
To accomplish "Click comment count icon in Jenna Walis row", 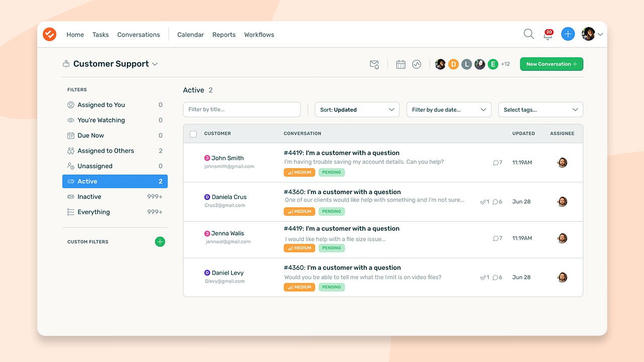I will [498, 238].
